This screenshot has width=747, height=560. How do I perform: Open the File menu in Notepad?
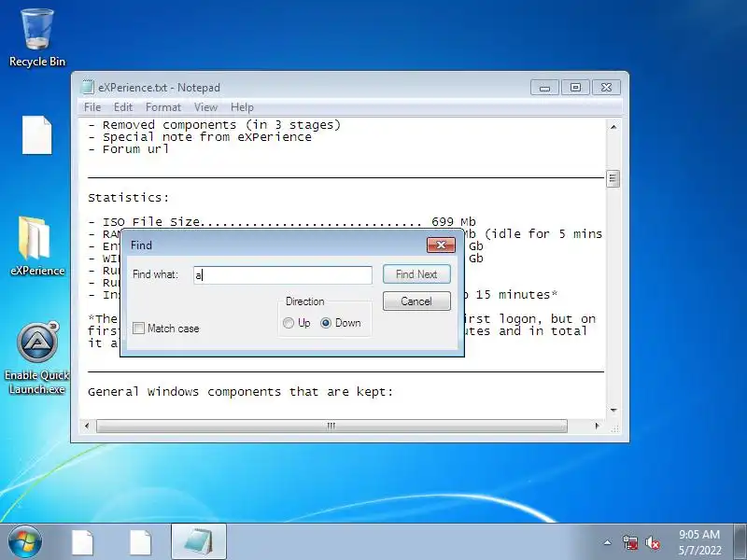[x=92, y=107]
